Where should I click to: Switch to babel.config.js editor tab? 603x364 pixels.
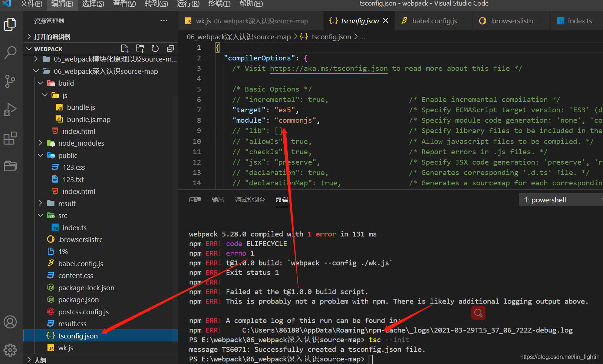[434, 21]
